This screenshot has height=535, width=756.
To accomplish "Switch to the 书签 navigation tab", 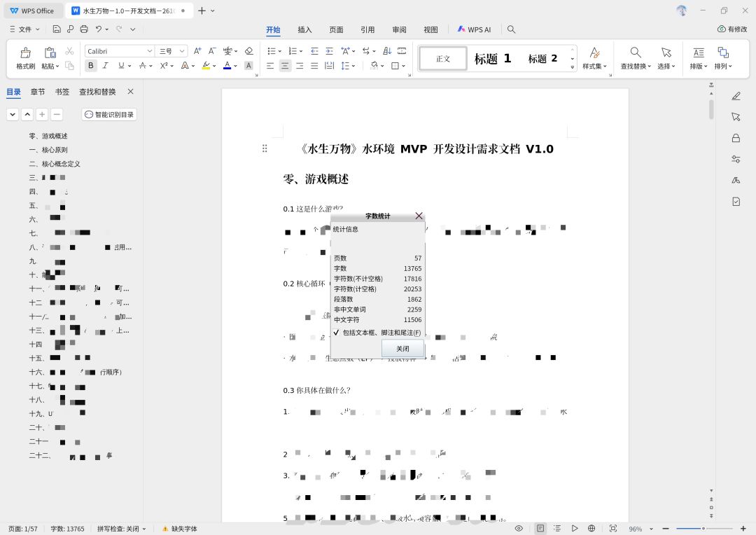I will click(x=62, y=92).
